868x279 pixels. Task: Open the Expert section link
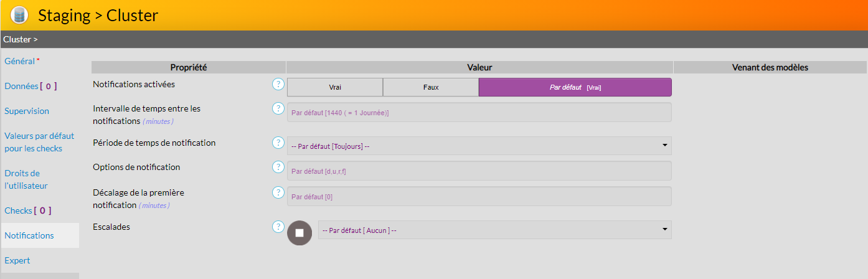coord(17,260)
